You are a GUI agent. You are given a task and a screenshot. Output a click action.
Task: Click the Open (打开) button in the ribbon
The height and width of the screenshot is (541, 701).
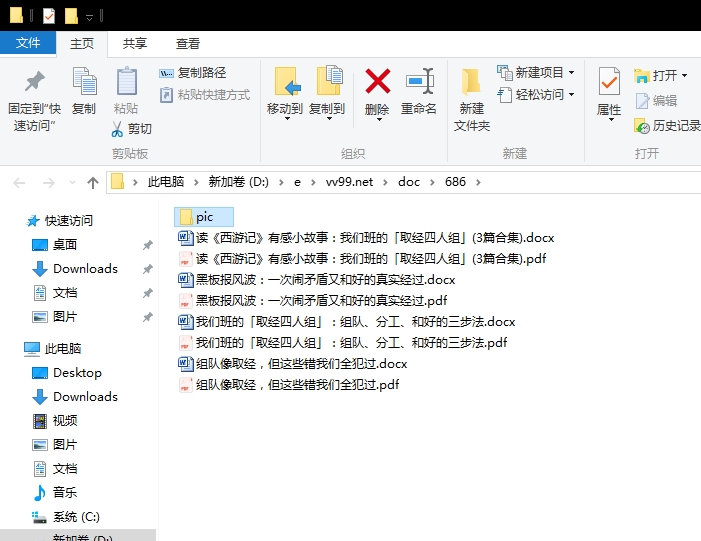[656, 76]
